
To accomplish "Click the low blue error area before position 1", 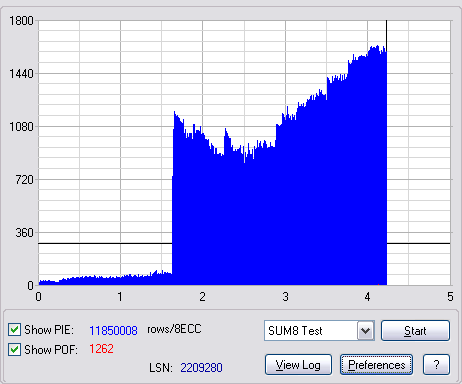I will 80,281.
